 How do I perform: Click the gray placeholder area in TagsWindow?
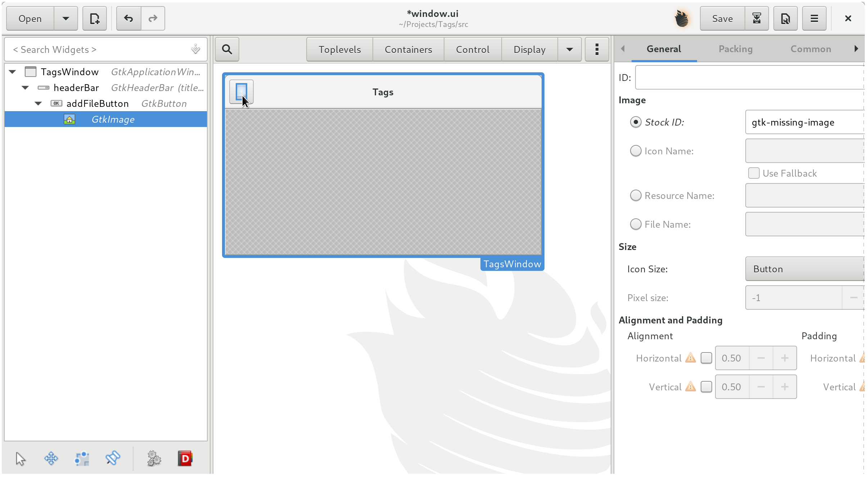[383, 182]
